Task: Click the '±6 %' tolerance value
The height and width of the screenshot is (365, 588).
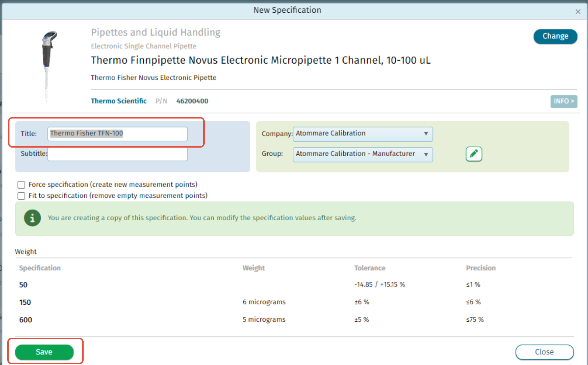Action: click(x=361, y=302)
